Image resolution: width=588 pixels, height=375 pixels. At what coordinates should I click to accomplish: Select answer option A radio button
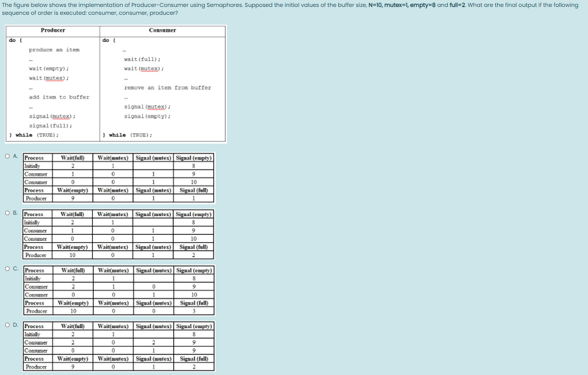click(7, 156)
